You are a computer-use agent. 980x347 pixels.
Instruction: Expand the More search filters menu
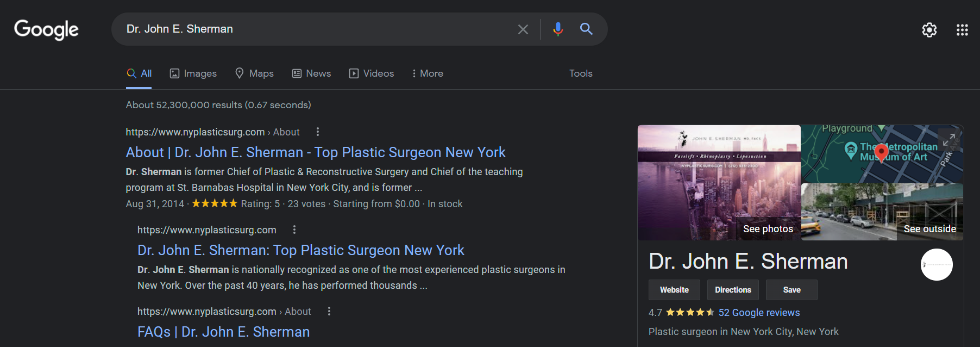coord(428,73)
